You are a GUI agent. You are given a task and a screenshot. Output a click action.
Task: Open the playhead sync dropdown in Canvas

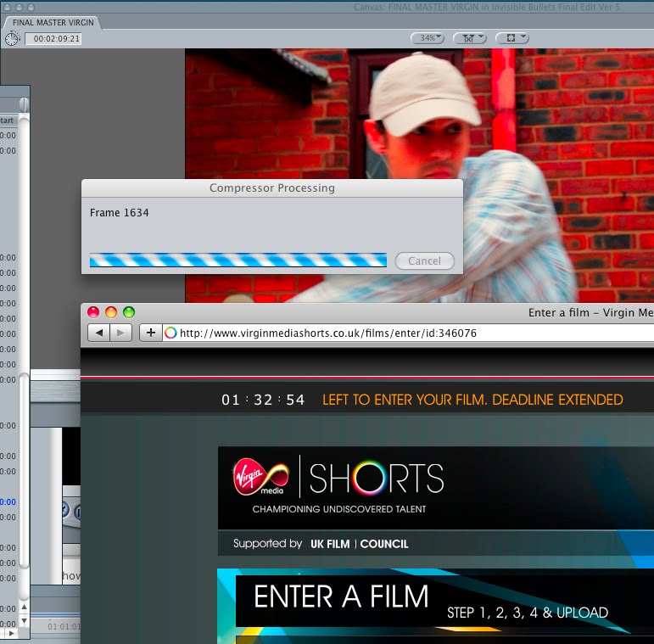point(469,38)
